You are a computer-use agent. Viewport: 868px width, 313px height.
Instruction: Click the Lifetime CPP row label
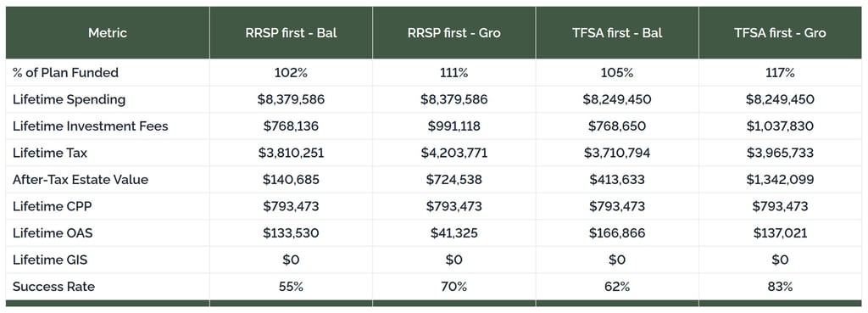click(52, 206)
